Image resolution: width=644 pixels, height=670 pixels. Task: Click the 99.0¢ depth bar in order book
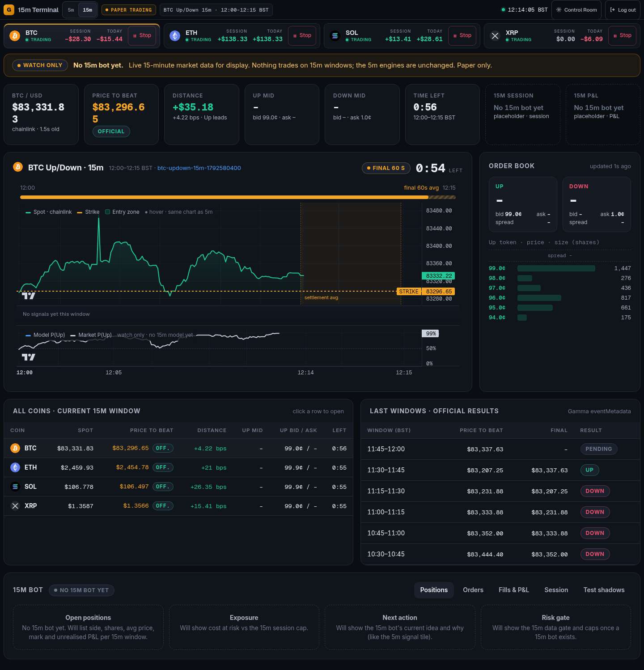click(556, 268)
